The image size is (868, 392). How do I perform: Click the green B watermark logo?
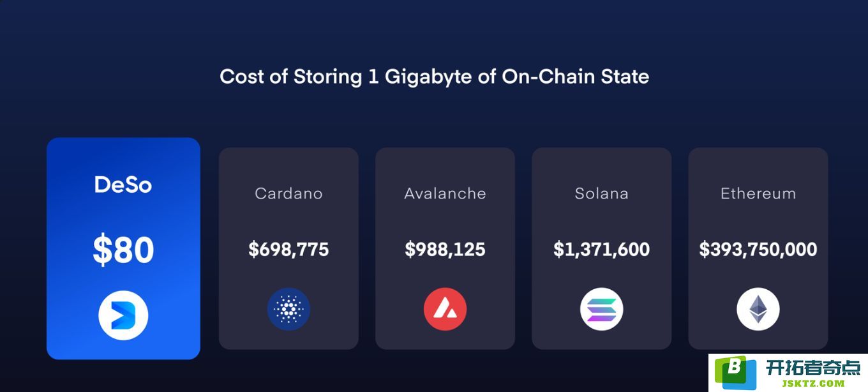(x=735, y=372)
